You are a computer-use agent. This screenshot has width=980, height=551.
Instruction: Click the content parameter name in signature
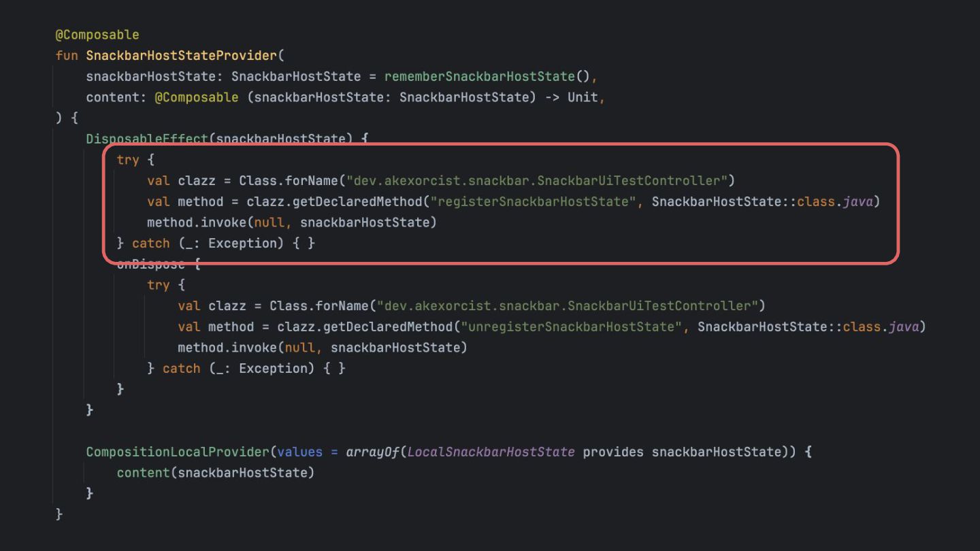click(112, 97)
